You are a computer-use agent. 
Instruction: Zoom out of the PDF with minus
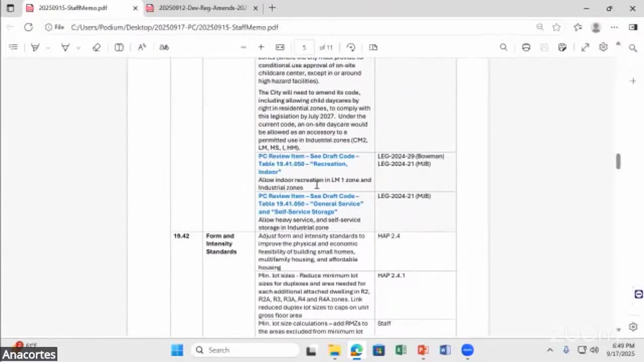point(244,47)
